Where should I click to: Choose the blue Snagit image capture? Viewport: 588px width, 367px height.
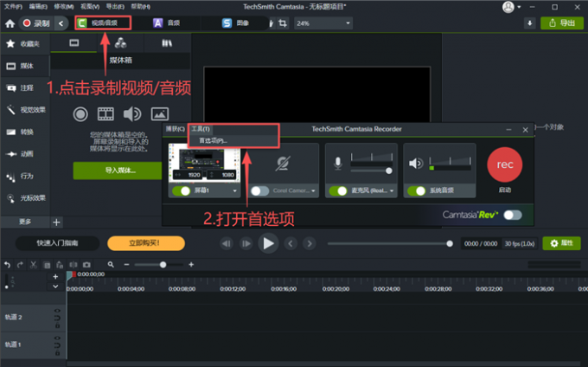(235, 23)
